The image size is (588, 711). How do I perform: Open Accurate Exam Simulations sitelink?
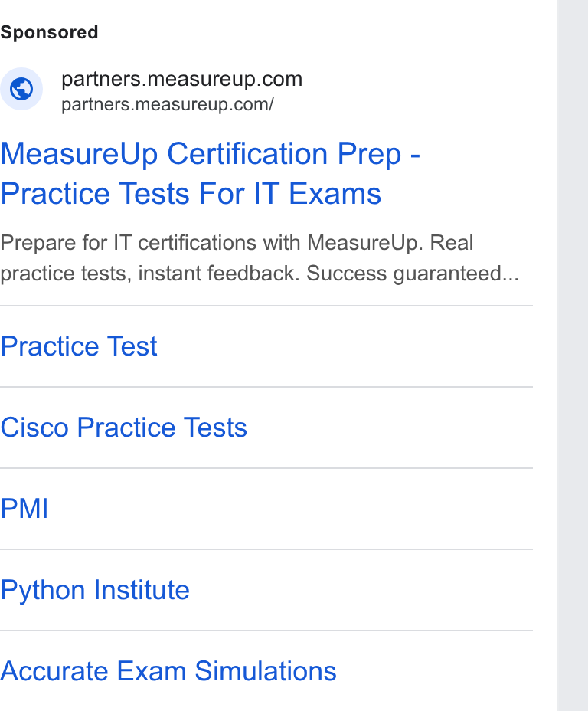[168, 671]
